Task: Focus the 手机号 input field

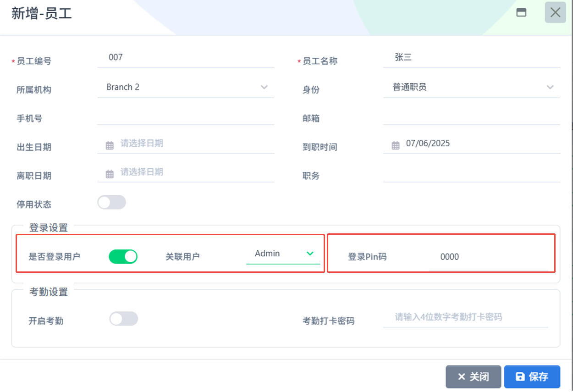Action: [186, 116]
